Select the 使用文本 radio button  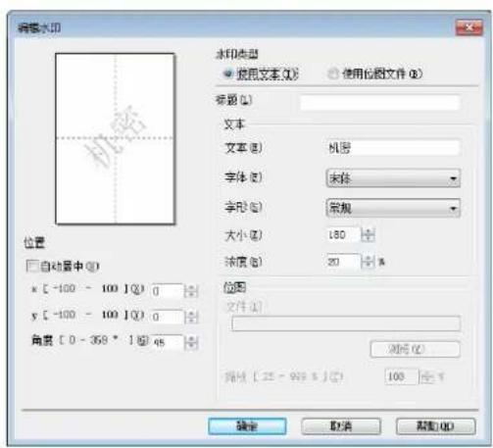[x=228, y=75]
